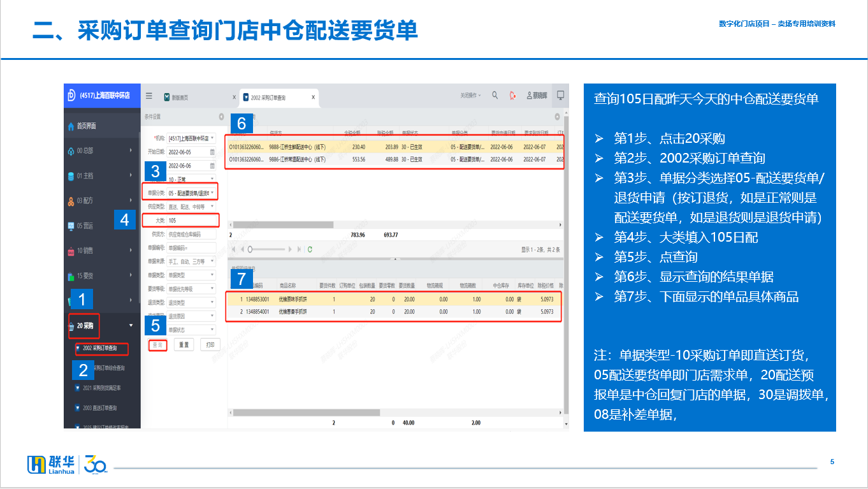
Task: Open the 10 - 正常 dropdown
Action: [191, 179]
